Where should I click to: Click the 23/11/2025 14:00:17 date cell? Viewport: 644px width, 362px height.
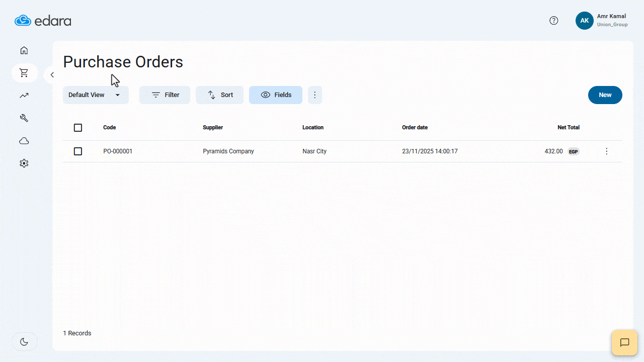pos(430,151)
